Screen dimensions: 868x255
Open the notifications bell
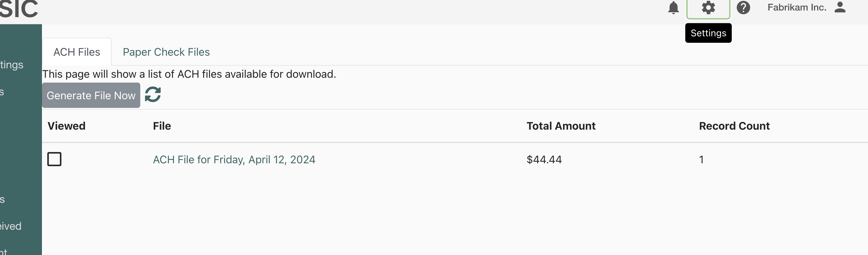pos(673,8)
